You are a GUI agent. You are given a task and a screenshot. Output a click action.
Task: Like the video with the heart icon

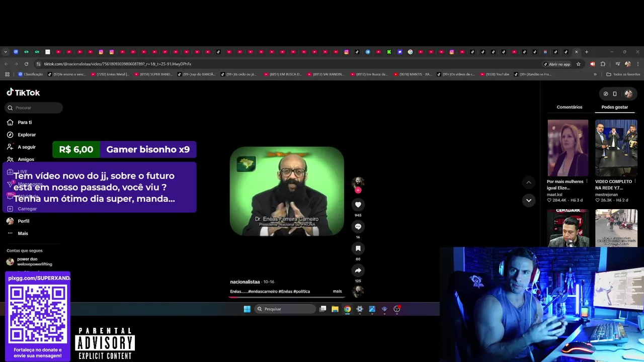[x=358, y=205]
